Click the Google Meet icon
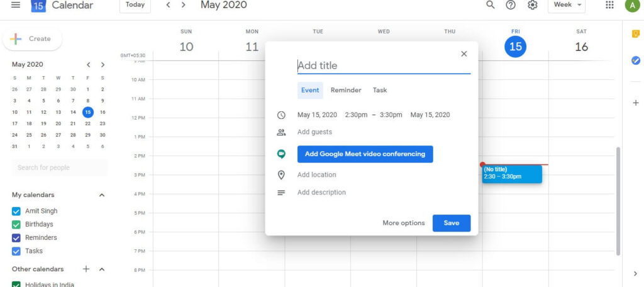The height and width of the screenshot is (287, 644). click(281, 154)
